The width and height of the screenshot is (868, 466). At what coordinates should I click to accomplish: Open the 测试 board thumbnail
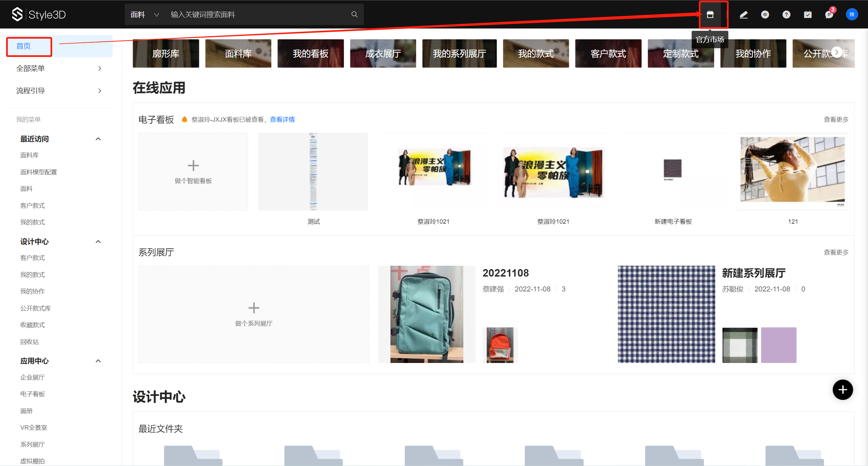click(x=313, y=171)
